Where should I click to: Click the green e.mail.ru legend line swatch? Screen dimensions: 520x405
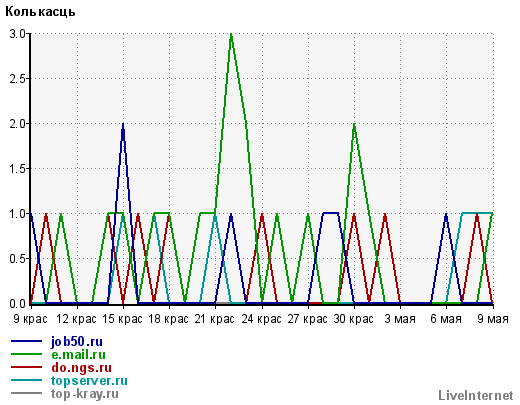point(26,354)
